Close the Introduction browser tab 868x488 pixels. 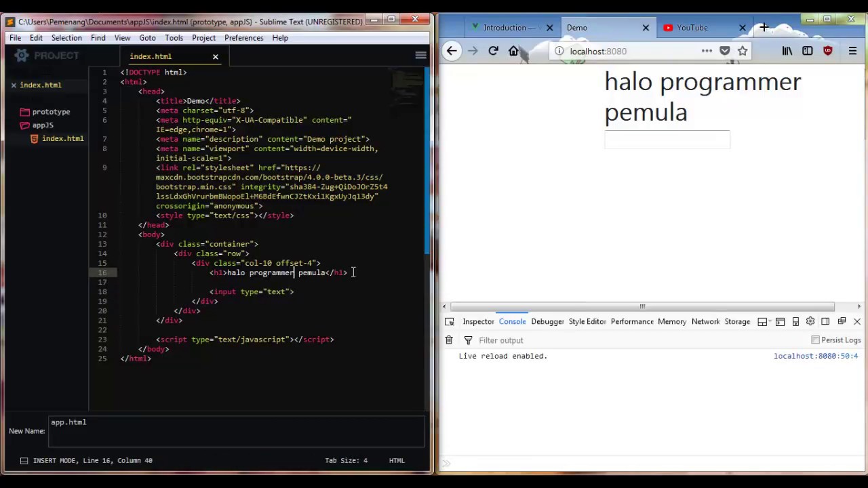point(549,28)
